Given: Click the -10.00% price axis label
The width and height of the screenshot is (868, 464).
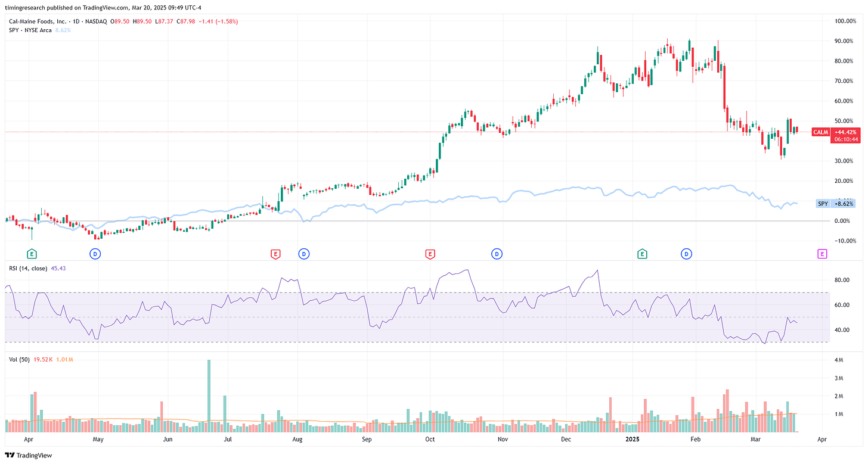Looking at the screenshot, I should pyautogui.click(x=844, y=241).
